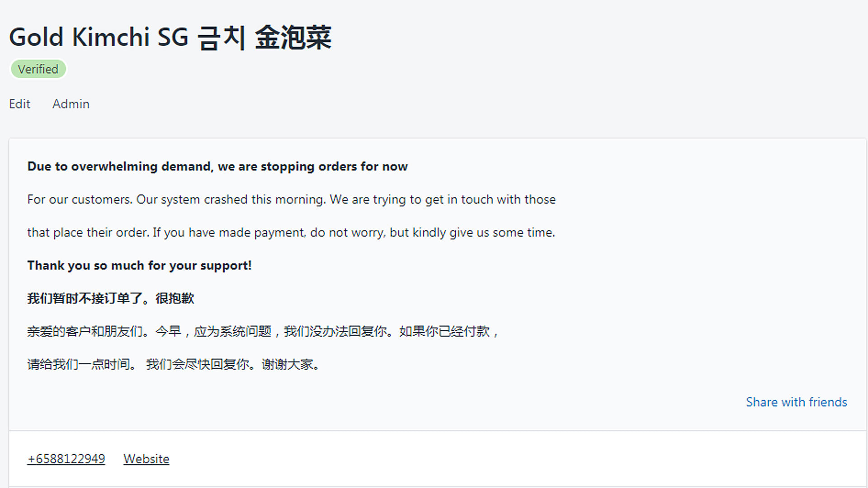Click the Chinese phrase 很抱歉 in bold line
The height and width of the screenshot is (488, 868).
(175, 298)
